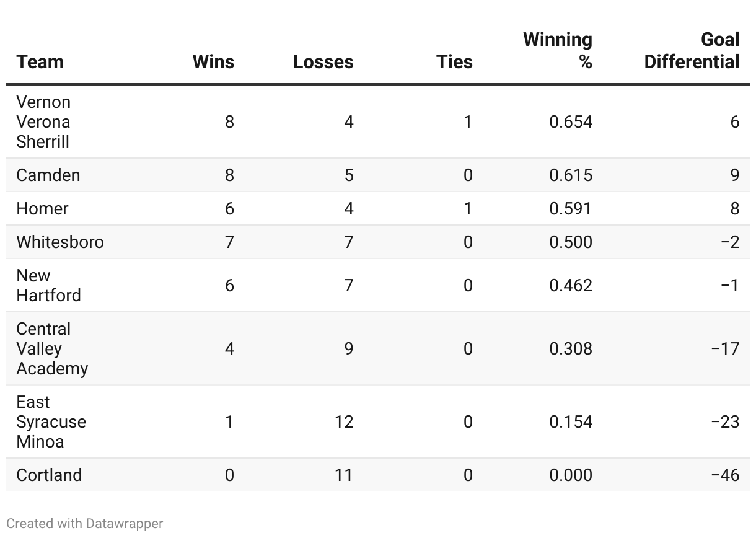This screenshot has height=538, width=756.
Task: Open the Created with Datawrapper link
Action: tap(85, 524)
